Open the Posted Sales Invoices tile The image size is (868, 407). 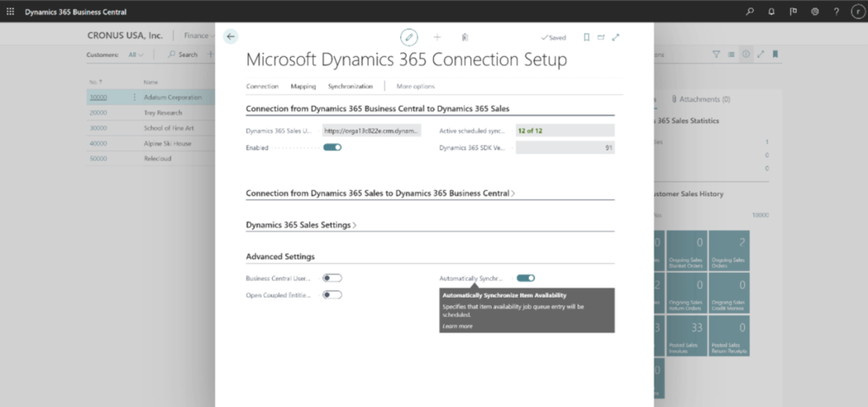pos(687,336)
